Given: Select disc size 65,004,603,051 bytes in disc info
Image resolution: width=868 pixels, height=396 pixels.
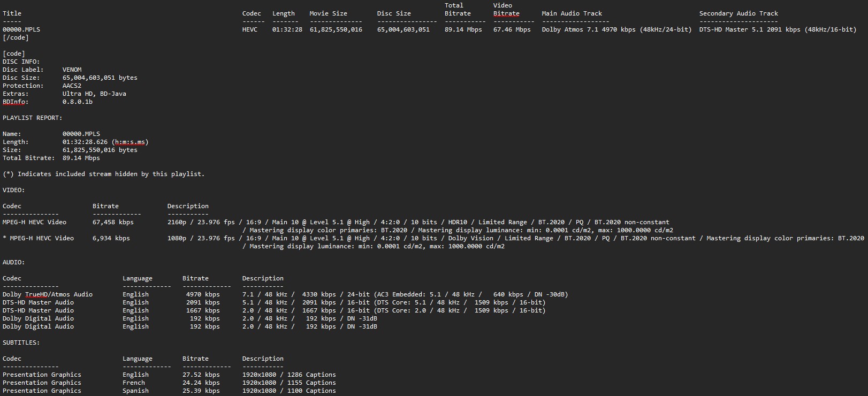Looking at the screenshot, I should (x=100, y=78).
